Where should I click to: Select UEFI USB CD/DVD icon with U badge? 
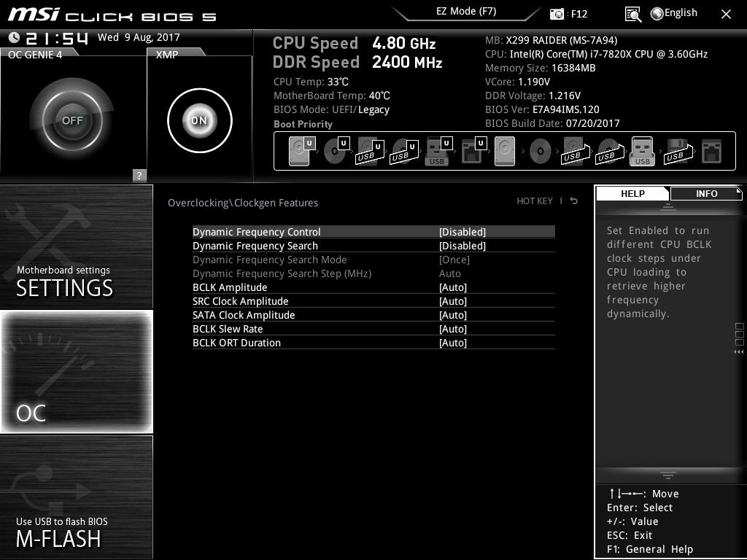tap(404, 152)
